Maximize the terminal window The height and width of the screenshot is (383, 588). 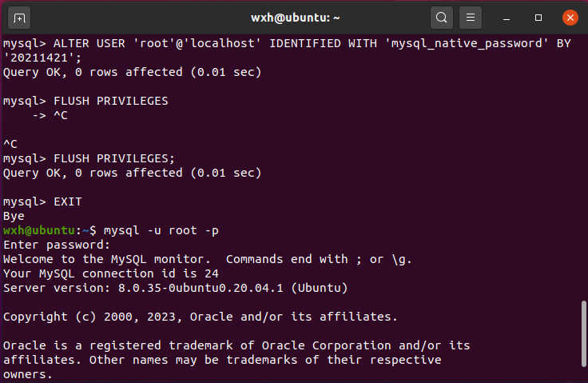pyautogui.click(x=538, y=17)
